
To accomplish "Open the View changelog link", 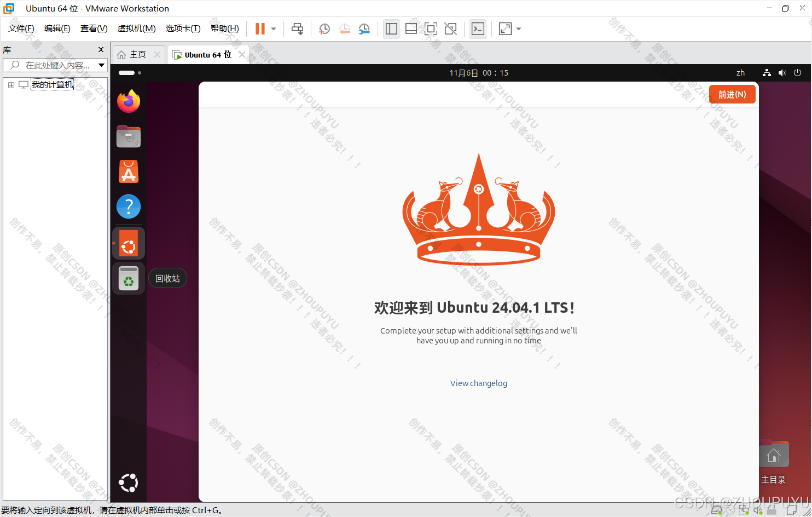I will coord(479,383).
